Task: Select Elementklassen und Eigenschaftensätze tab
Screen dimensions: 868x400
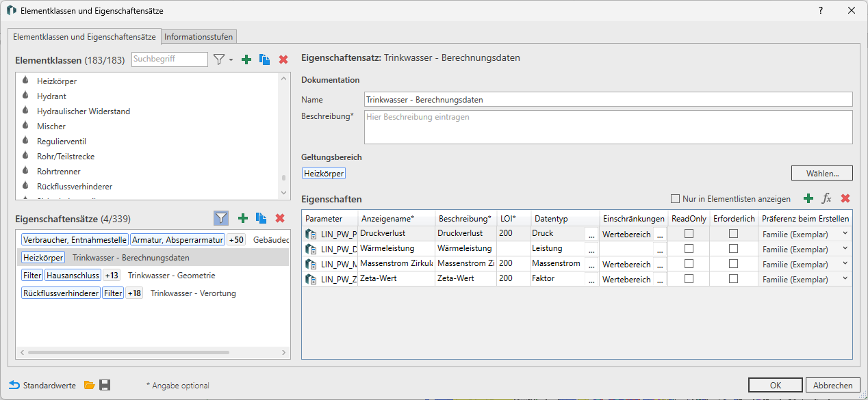Action: (x=84, y=36)
